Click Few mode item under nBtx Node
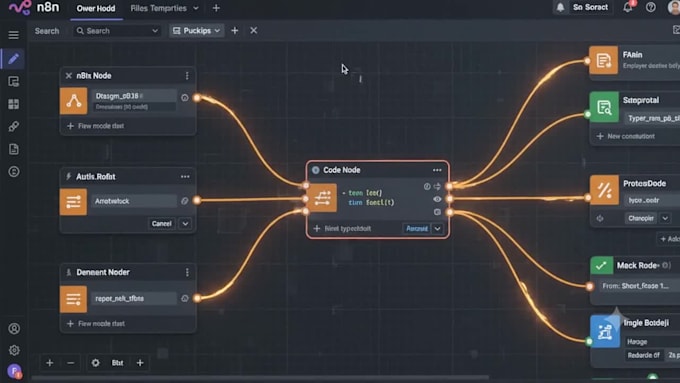 (95, 126)
